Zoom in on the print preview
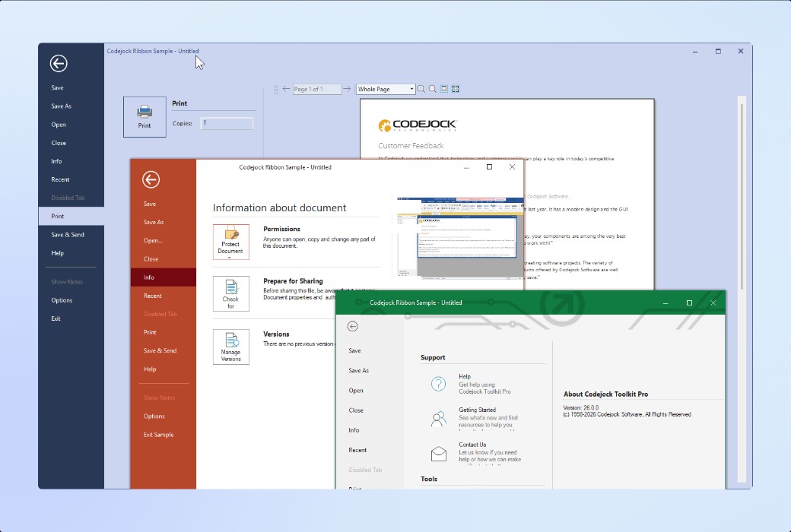Image resolution: width=791 pixels, height=532 pixels. (x=421, y=89)
